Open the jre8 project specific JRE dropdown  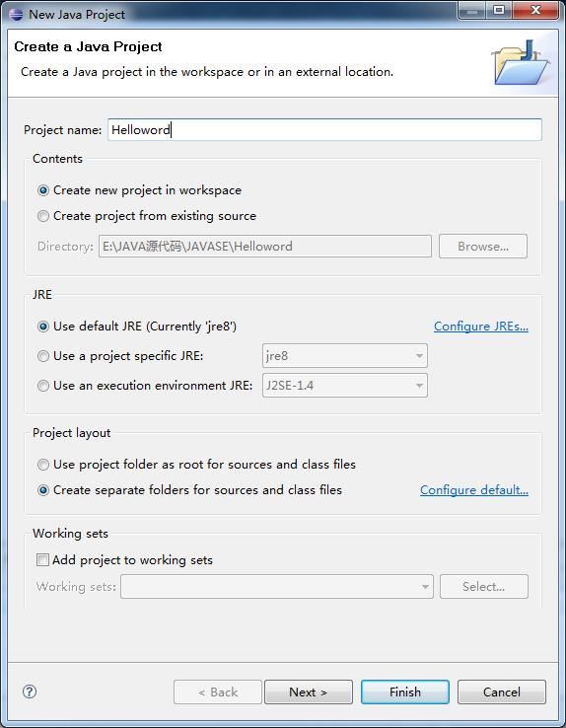click(345, 356)
